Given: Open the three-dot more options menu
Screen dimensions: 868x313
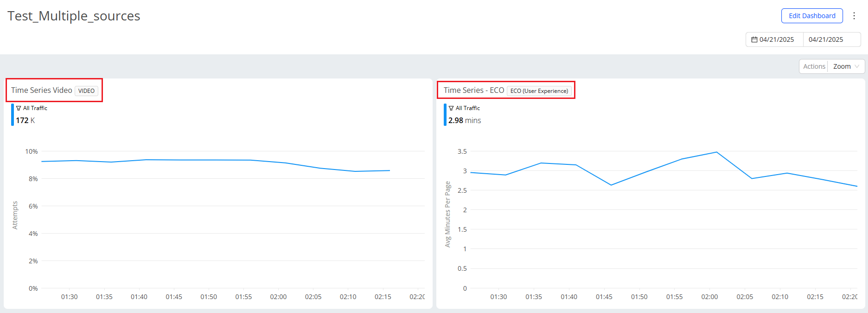Looking at the screenshot, I should coord(854,16).
